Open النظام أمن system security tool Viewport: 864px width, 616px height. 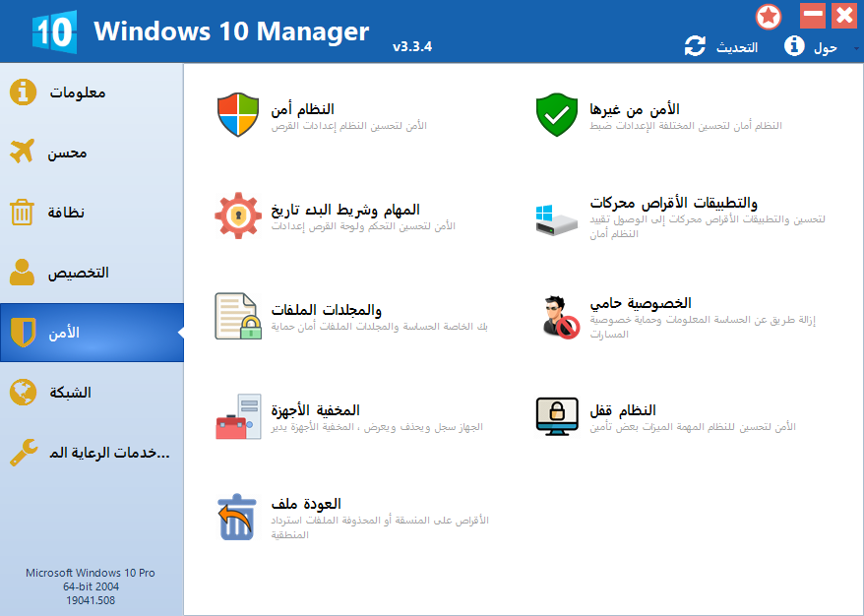(x=302, y=109)
